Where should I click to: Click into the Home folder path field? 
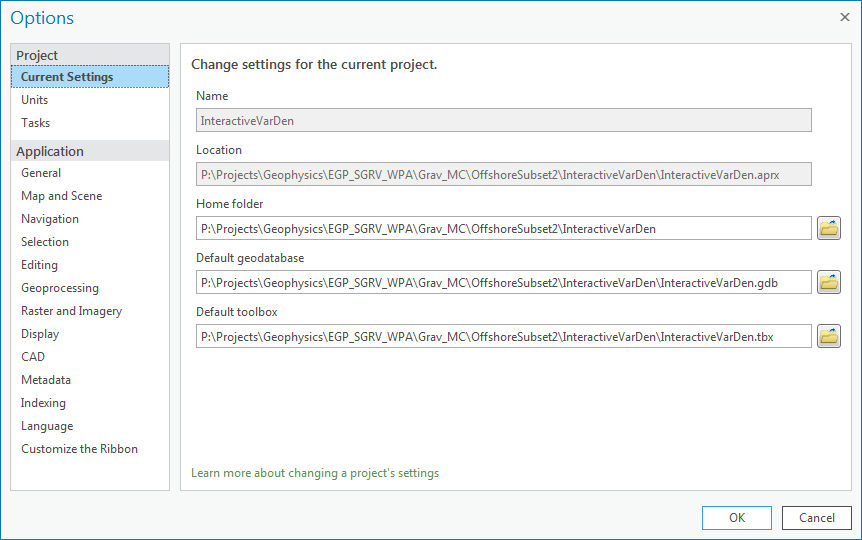click(x=503, y=229)
